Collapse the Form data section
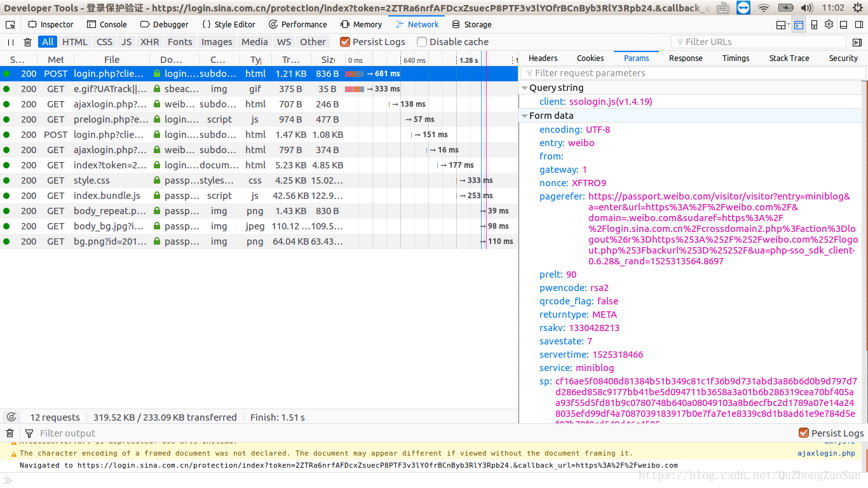The image size is (868, 488). 525,116
